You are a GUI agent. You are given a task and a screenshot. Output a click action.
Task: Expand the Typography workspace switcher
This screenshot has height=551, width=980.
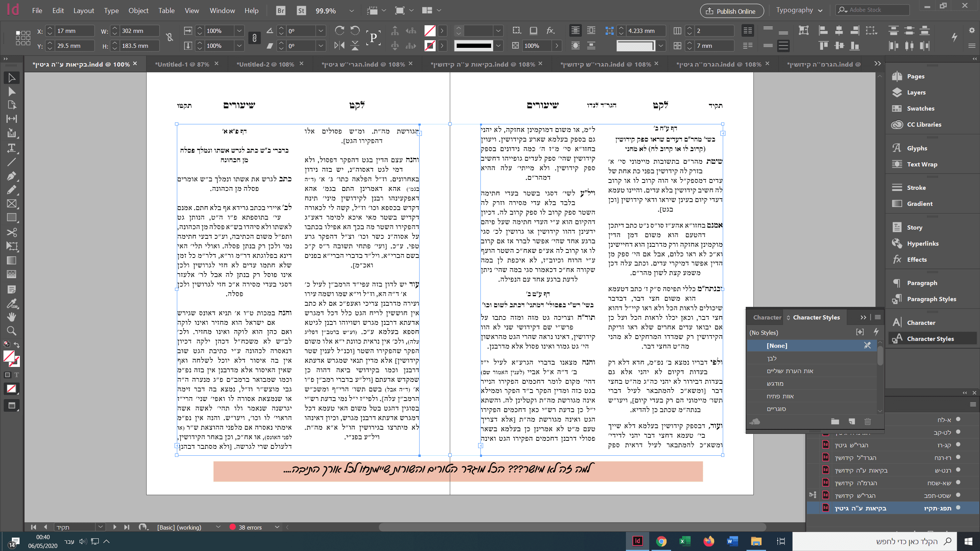(820, 11)
